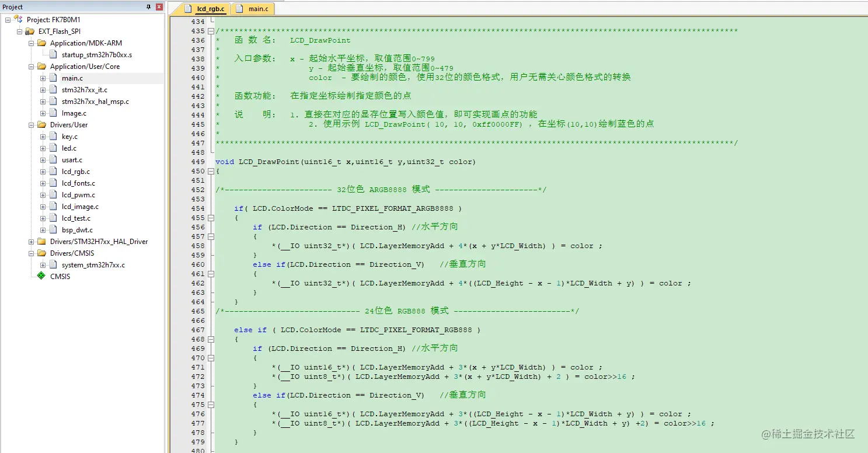Click the Drivers/CMSIS folder icon
The image size is (868, 453).
(41, 253)
